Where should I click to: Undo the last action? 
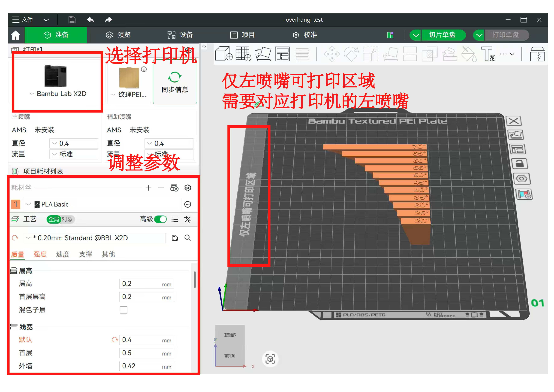pyautogui.click(x=90, y=20)
